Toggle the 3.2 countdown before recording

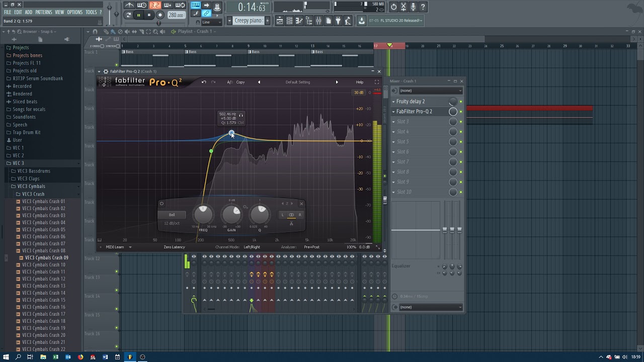click(x=154, y=6)
